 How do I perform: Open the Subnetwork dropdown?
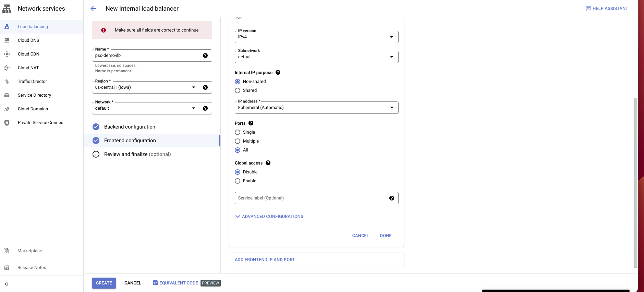pos(316,57)
